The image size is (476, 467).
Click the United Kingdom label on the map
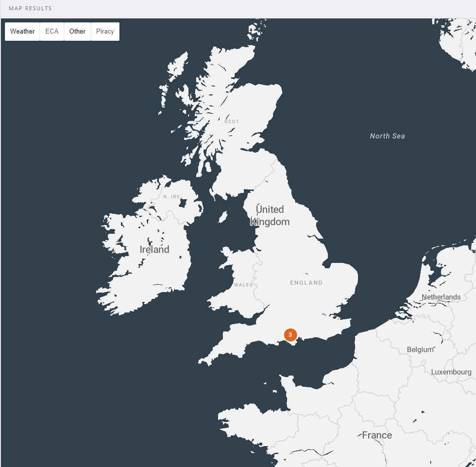click(x=270, y=215)
